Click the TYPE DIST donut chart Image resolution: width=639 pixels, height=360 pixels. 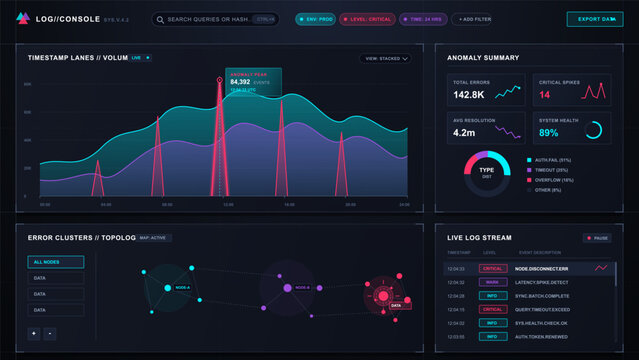point(487,173)
